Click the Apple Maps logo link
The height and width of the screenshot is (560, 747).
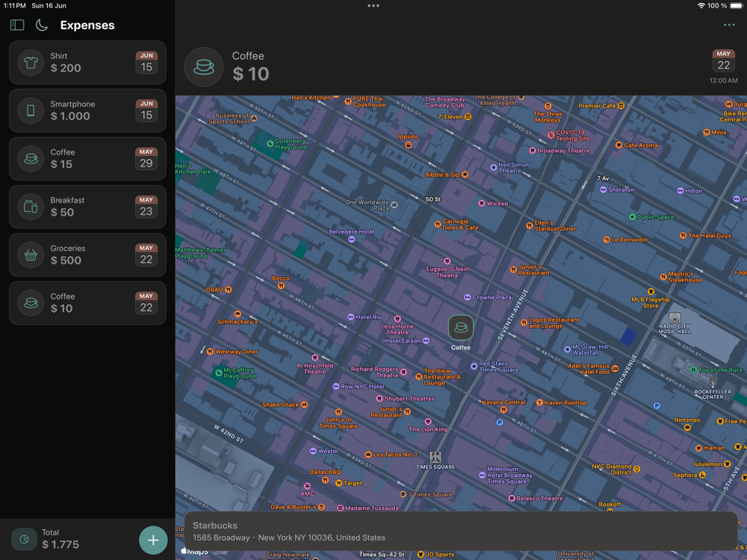194,552
